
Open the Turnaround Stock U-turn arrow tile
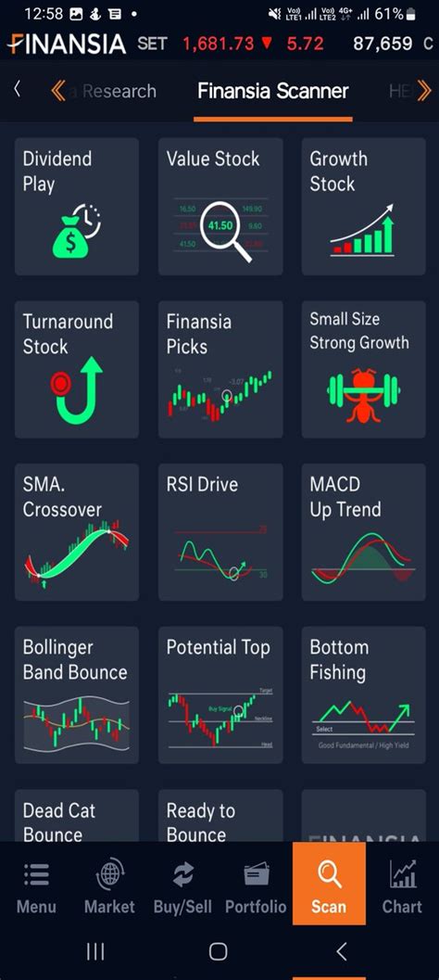coord(77,369)
